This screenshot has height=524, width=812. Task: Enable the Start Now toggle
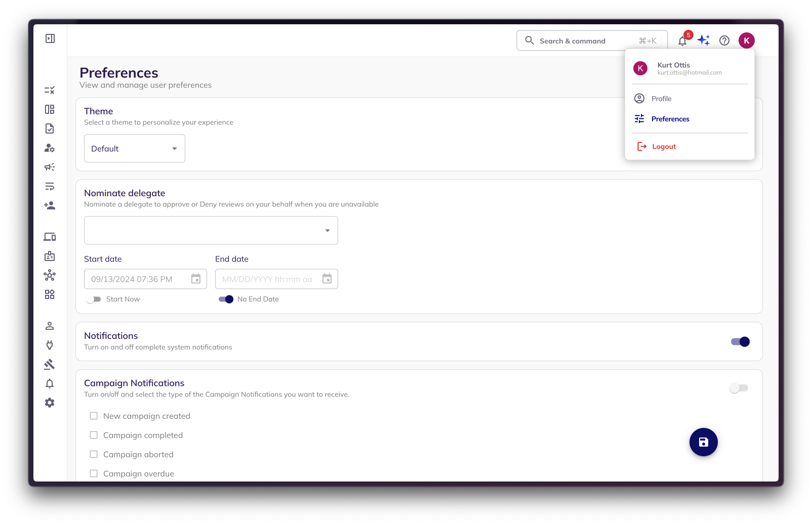[94, 299]
